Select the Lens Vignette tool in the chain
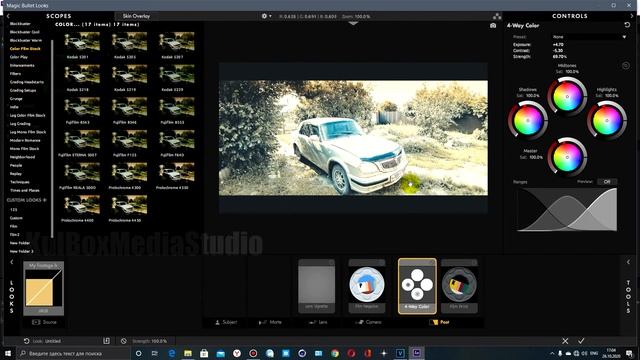This screenshot has width=640, height=360. pyautogui.click(x=316, y=286)
